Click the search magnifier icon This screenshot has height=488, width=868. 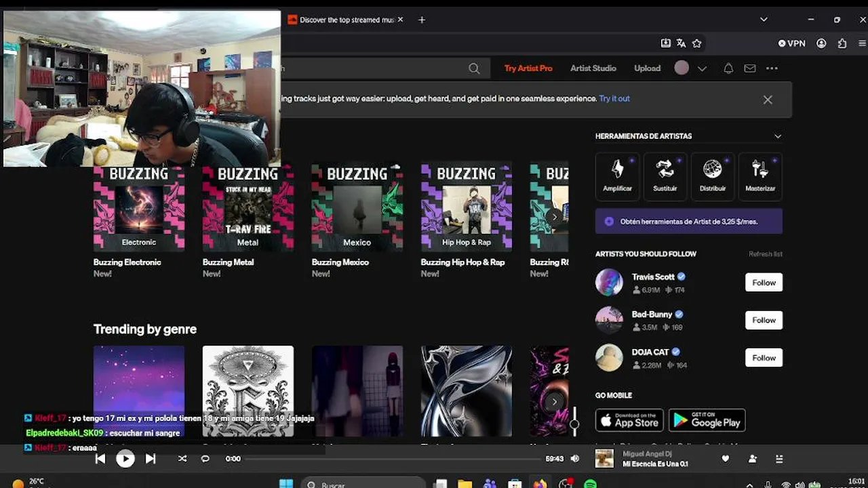point(474,68)
